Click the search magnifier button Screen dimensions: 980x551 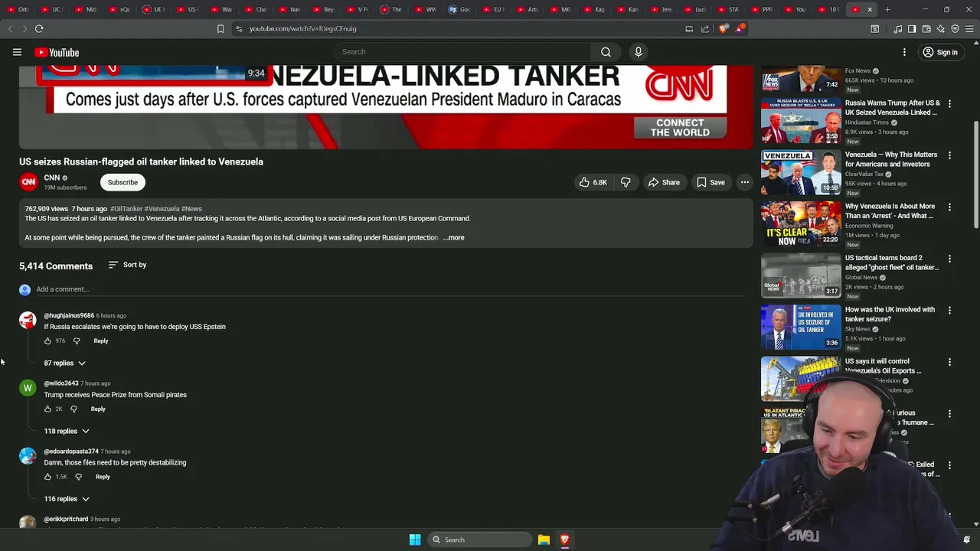(606, 52)
